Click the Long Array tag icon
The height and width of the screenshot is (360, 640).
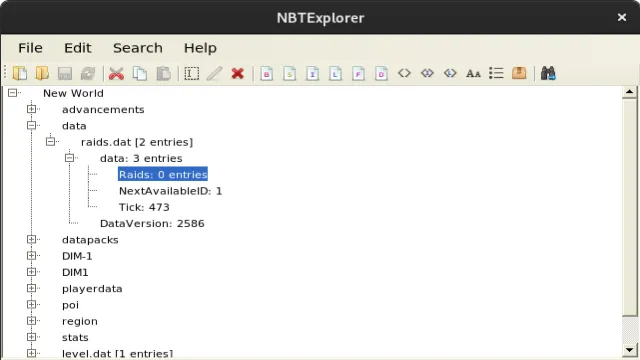point(450,73)
